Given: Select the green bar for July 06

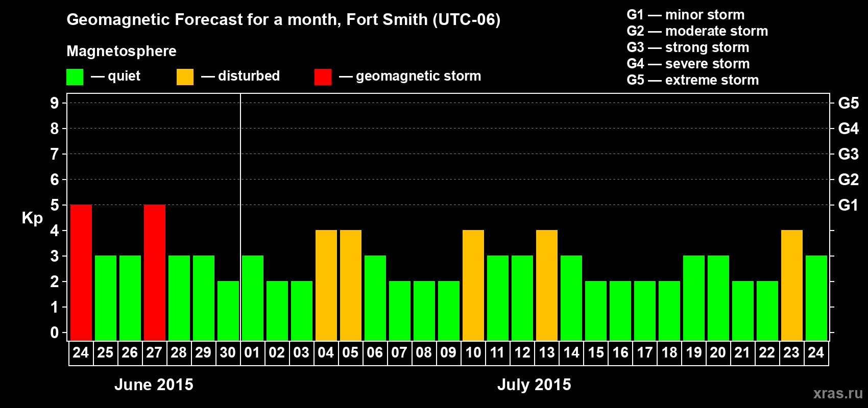Looking at the screenshot, I should (375, 298).
